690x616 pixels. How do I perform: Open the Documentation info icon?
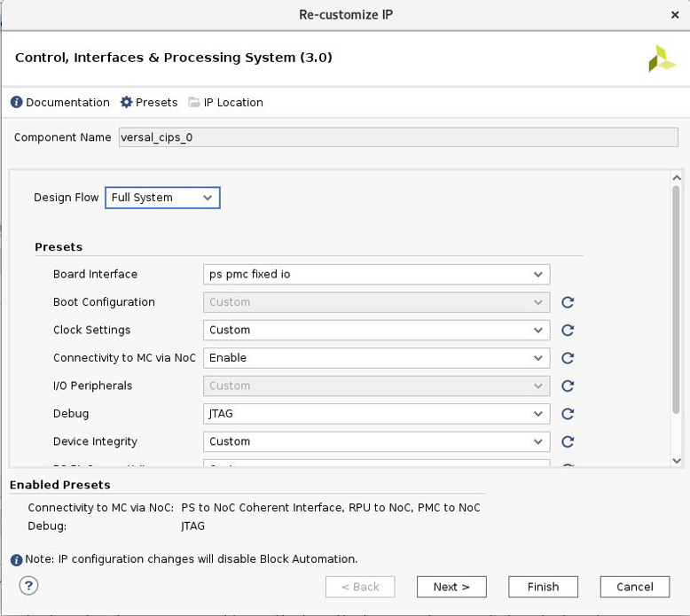[16, 102]
